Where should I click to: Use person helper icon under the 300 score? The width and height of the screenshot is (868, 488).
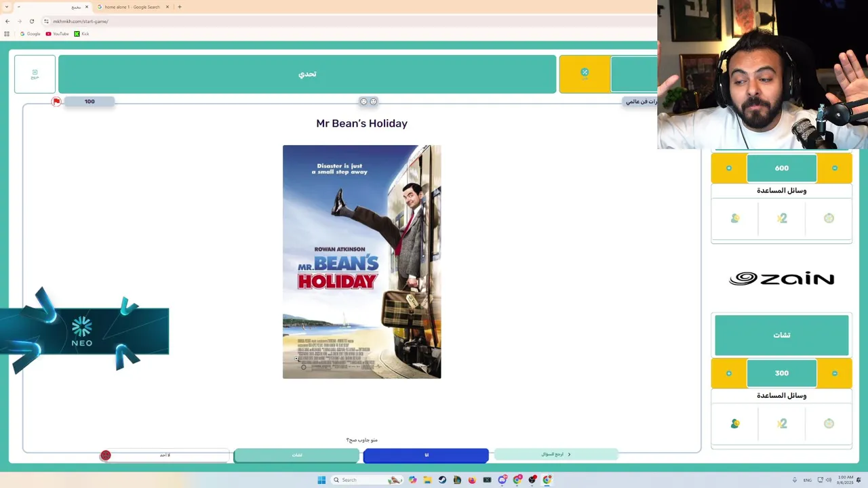pos(735,424)
